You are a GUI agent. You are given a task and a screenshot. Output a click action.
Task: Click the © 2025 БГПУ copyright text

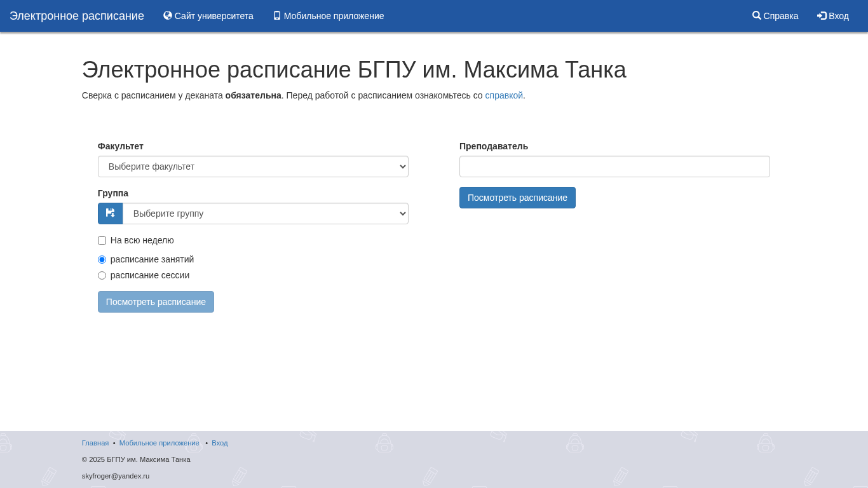[136, 459]
